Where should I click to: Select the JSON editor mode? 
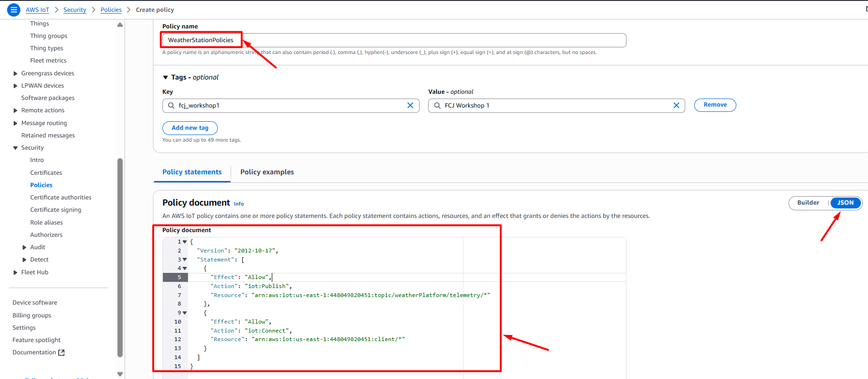click(x=845, y=203)
